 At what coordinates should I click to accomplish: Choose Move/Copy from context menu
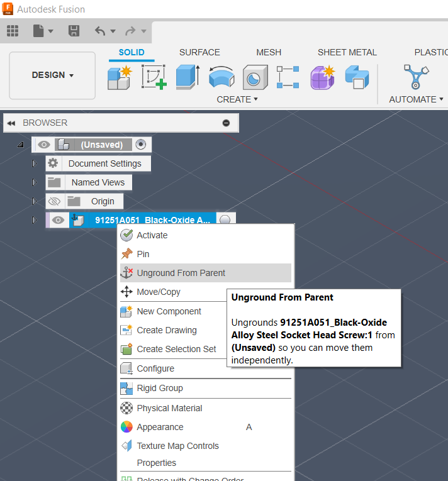point(173,292)
